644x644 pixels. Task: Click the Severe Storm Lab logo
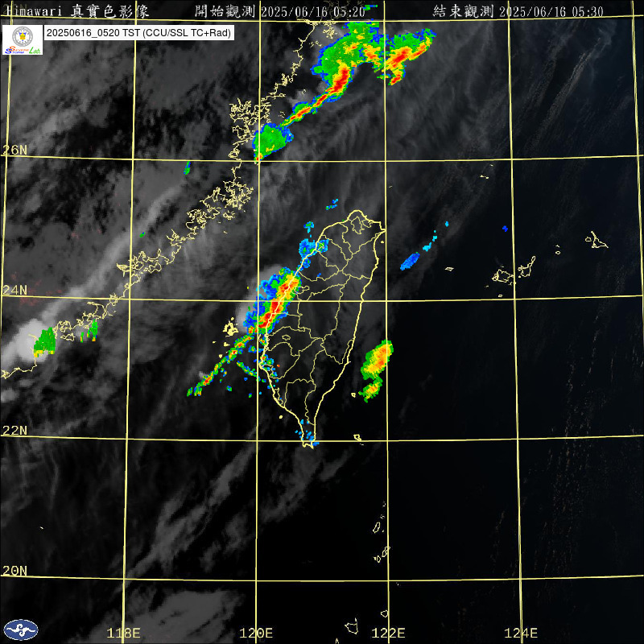(23, 39)
